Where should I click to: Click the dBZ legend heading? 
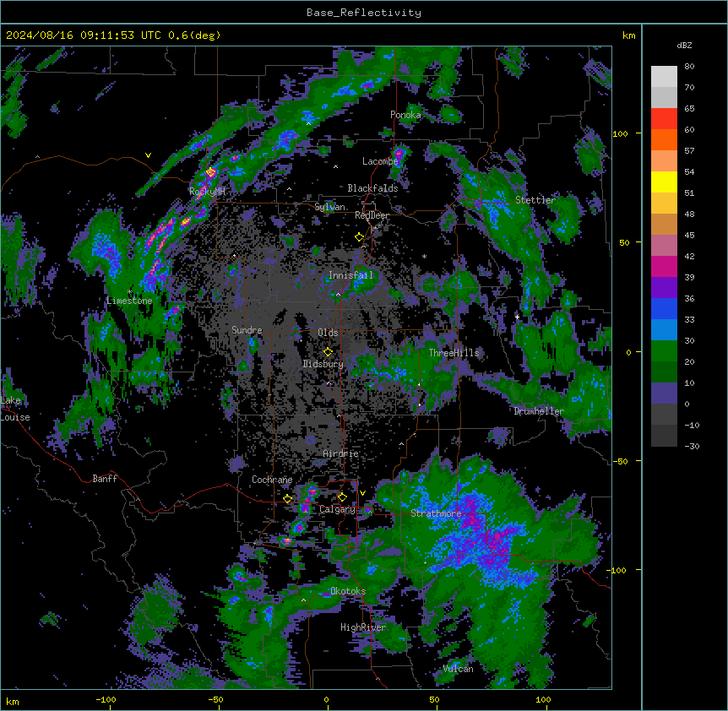click(x=684, y=45)
